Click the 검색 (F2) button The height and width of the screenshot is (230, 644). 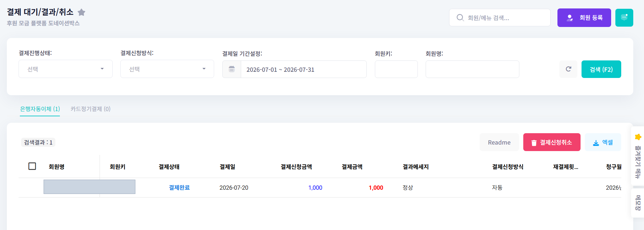click(x=601, y=69)
